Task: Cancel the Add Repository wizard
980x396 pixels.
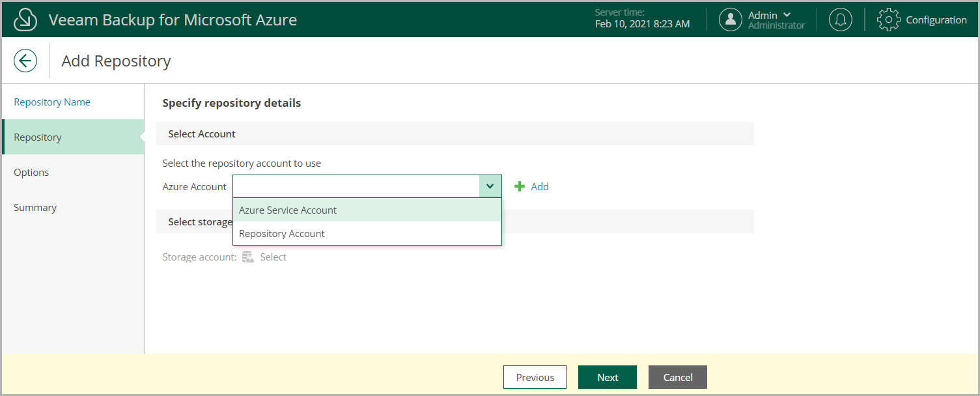Action: point(678,377)
